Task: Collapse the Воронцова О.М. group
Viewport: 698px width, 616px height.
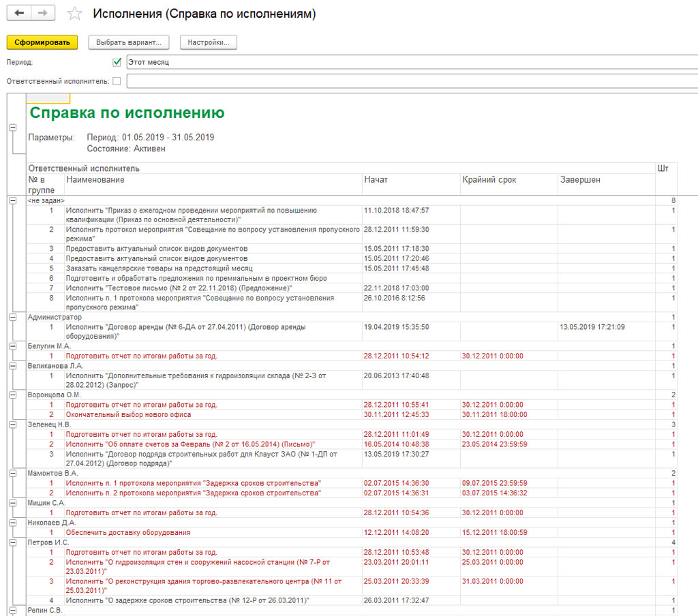Action: [x=12, y=395]
